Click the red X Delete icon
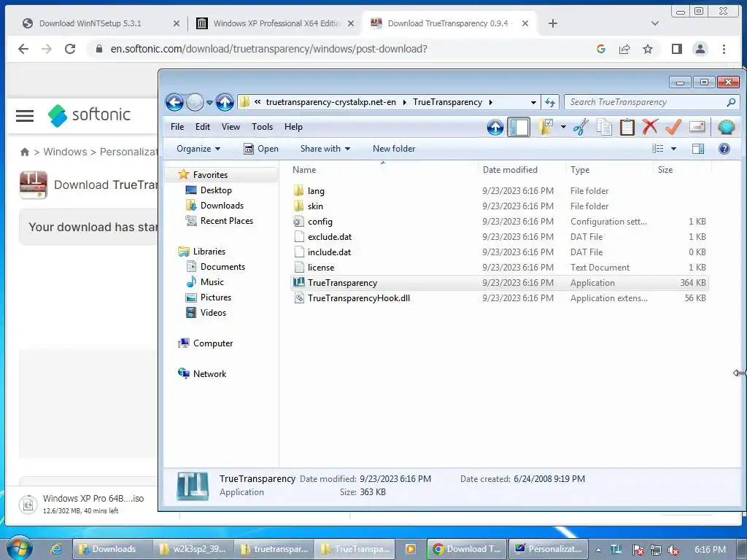Viewport: 747px width, 560px height. tap(650, 127)
